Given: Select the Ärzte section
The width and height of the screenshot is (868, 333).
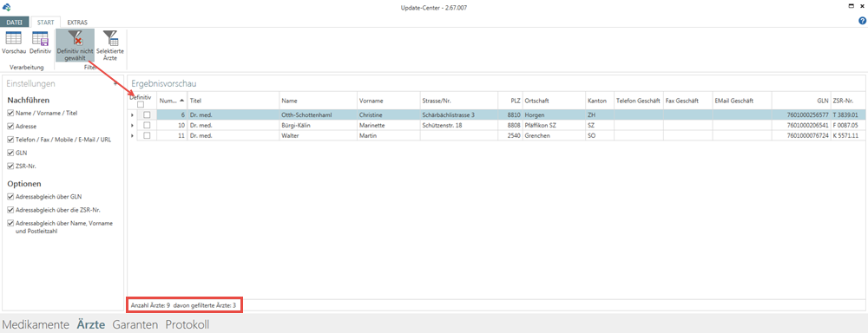Looking at the screenshot, I should [x=92, y=324].
